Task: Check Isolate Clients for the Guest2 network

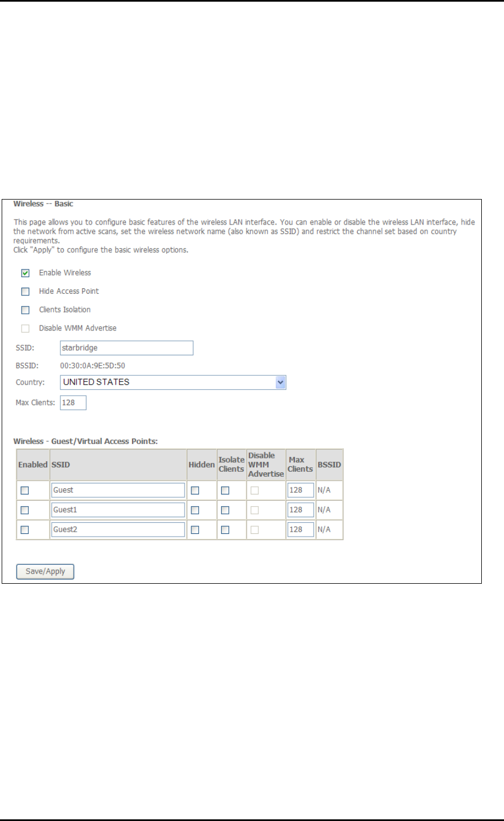Action: (225, 530)
